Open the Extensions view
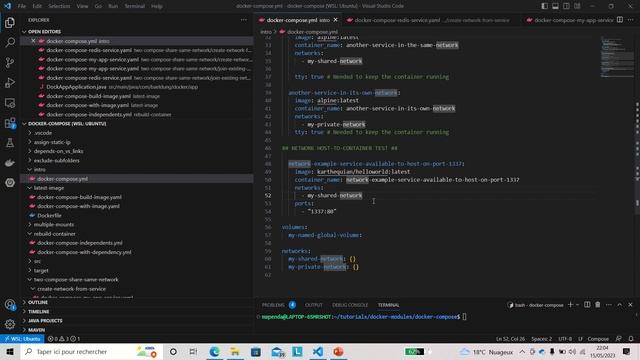Image resolution: width=640 pixels, height=360 pixels. point(10,123)
